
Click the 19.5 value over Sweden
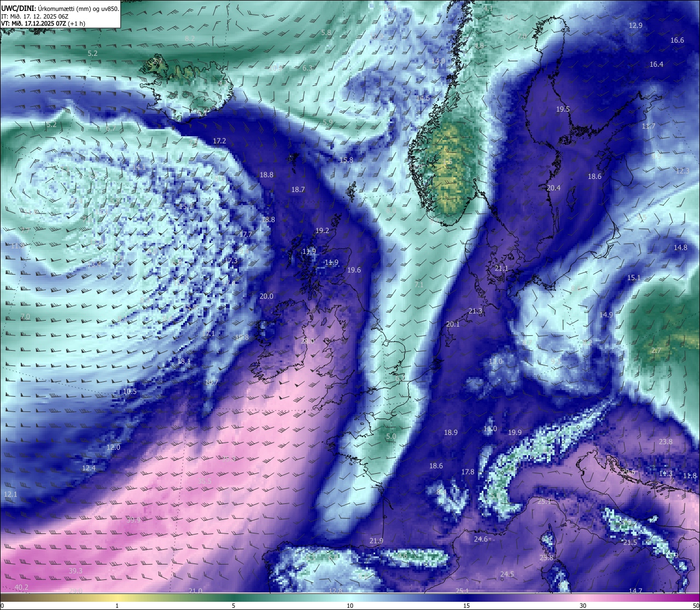click(x=563, y=109)
